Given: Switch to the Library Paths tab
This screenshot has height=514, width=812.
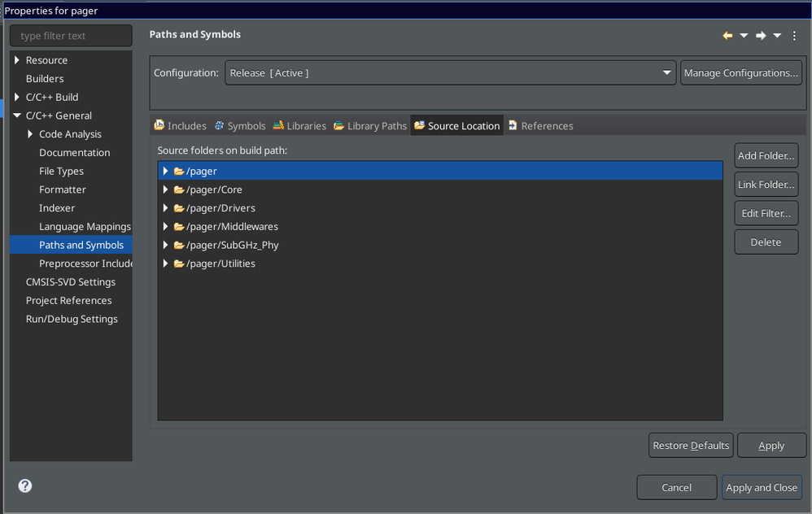Looking at the screenshot, I should click(370, 126).
